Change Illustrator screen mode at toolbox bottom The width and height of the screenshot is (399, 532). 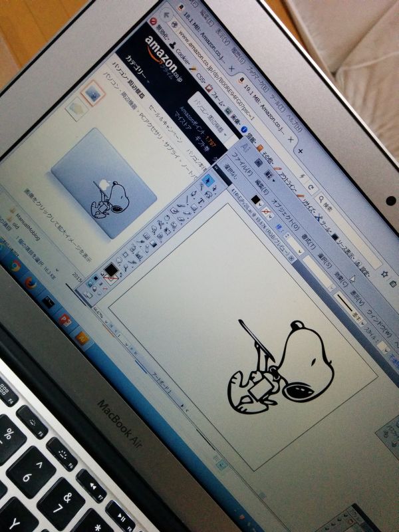point(88,296)
